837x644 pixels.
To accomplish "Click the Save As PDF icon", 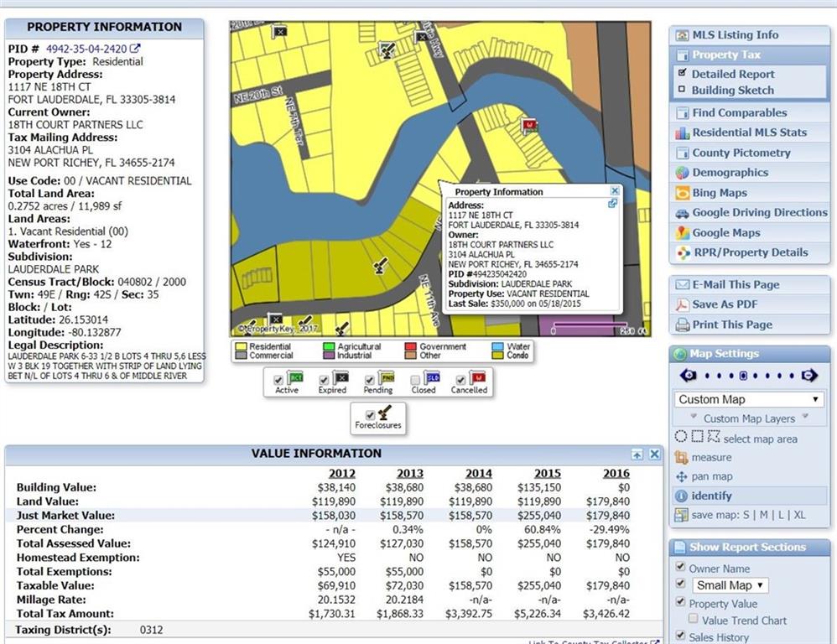I will point(682,304).
